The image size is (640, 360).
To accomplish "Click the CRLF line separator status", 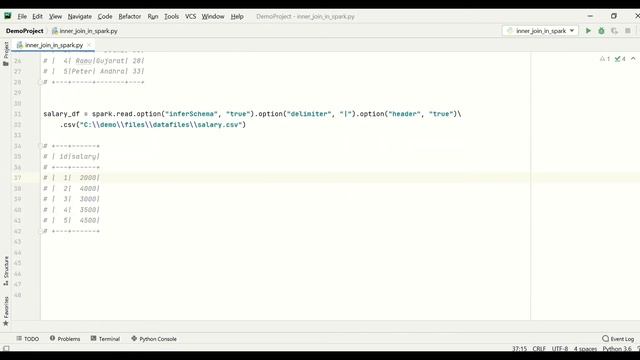I will click(x=539, y=349).
